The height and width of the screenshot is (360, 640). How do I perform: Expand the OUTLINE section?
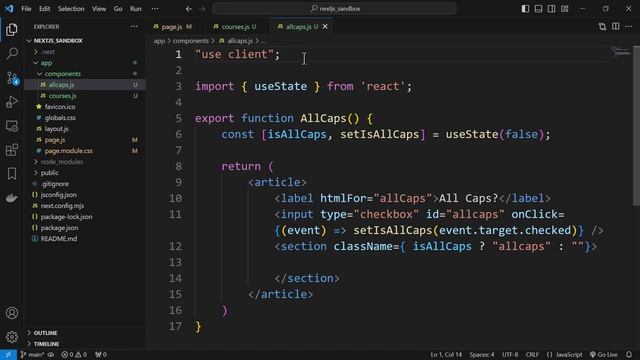tap(45, 333)
